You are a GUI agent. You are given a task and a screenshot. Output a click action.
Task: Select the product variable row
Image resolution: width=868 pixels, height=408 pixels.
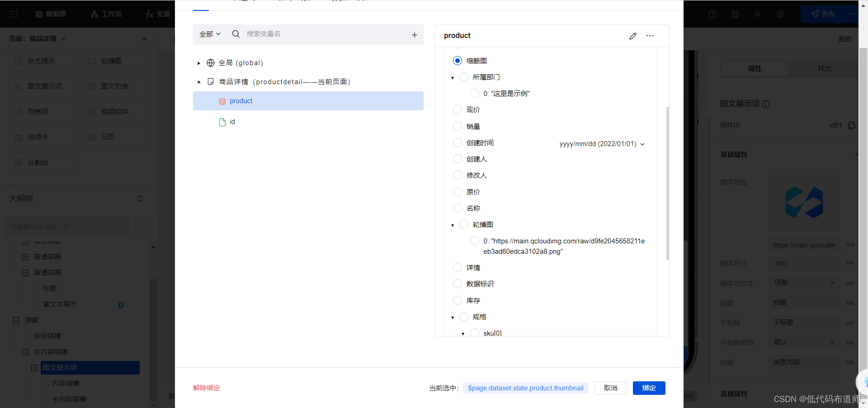(308, 101)
